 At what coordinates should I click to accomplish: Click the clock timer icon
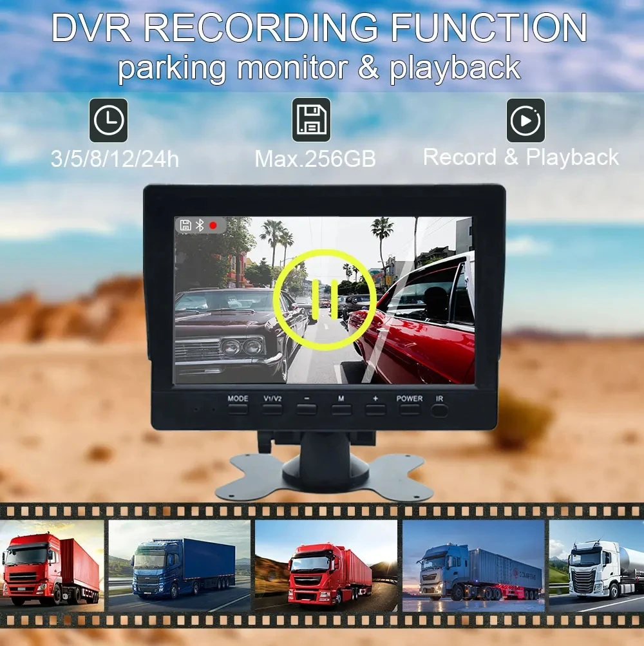pos(108,120)
